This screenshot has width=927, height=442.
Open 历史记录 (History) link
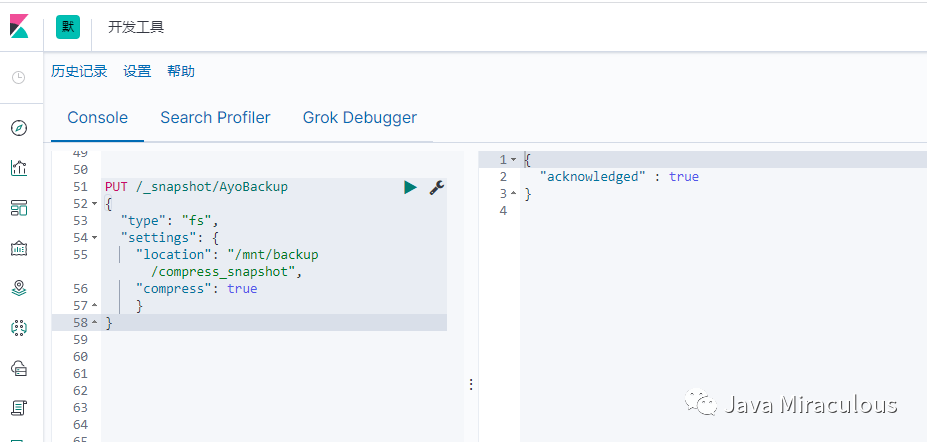tap(79, 71)
